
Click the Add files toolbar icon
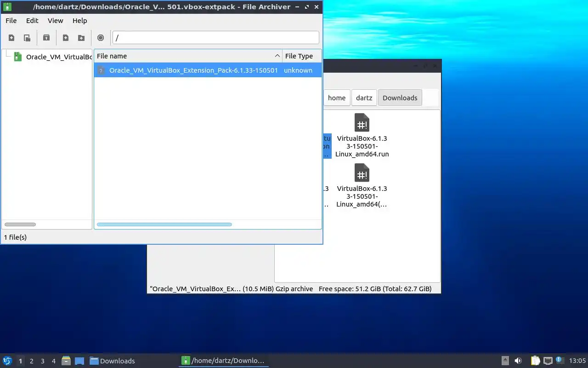pos(66,38)
